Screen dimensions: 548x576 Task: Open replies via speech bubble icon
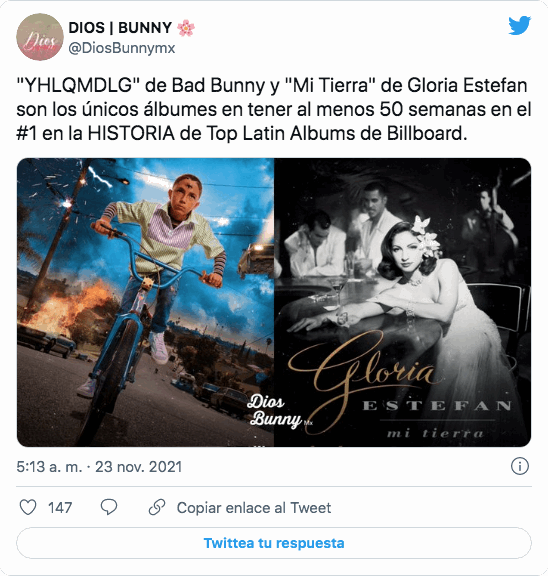pyautogui.click(x=109, y=507)
